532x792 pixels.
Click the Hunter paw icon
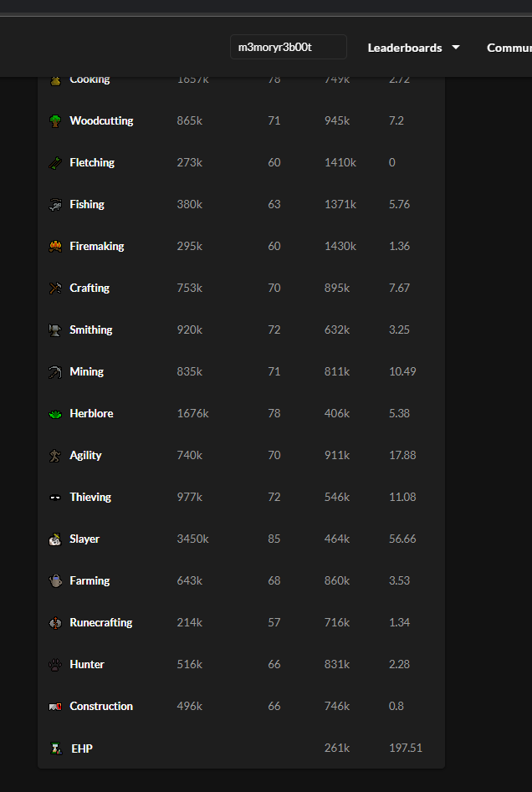coord(55,664)
